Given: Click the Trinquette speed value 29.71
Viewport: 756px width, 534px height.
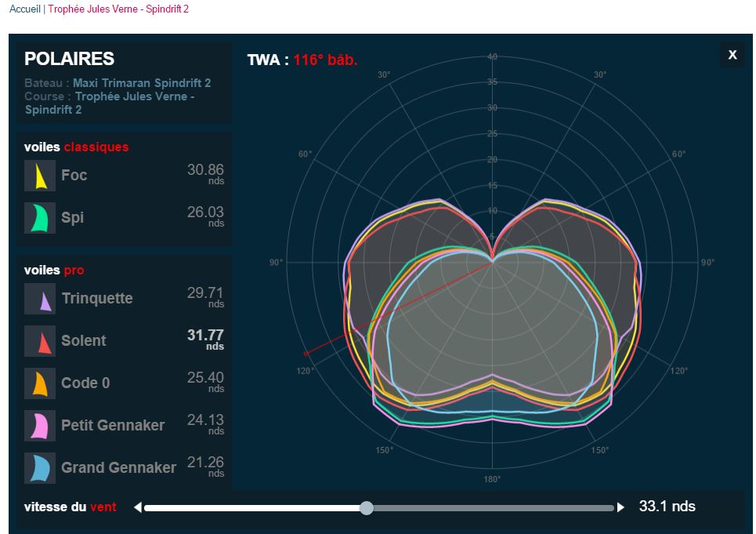Looking at the screenshot, I should [x=205, y=292].
